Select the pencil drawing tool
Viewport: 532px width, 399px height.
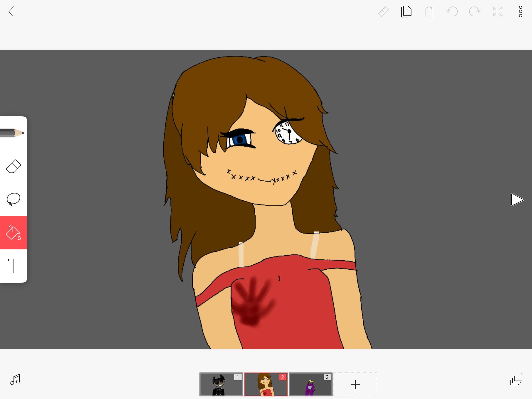pos(13,133)
